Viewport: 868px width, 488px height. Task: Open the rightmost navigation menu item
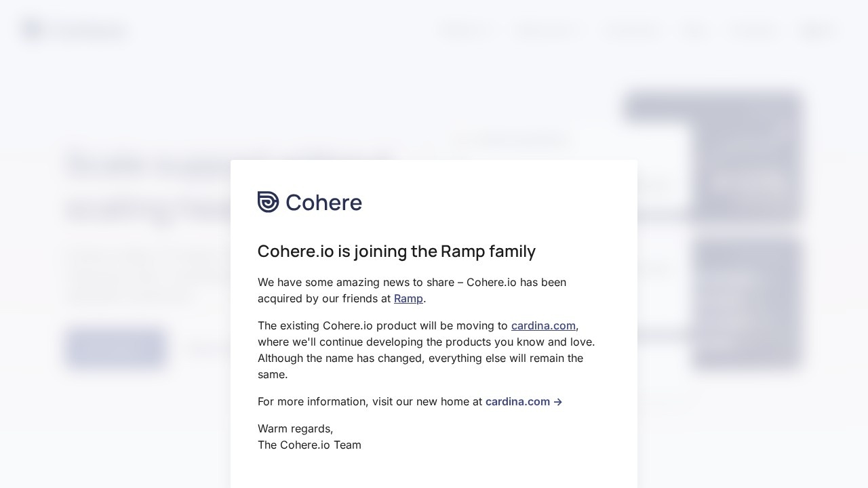coord(816,30)
